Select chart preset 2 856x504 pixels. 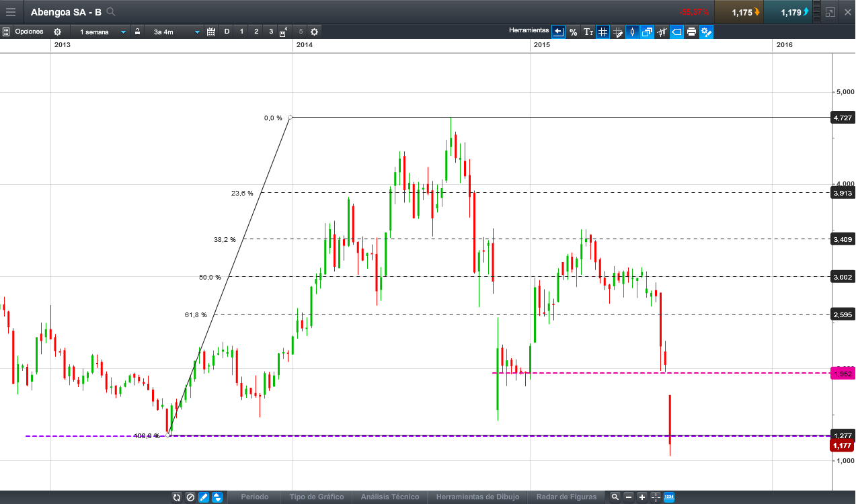point(256,32)
